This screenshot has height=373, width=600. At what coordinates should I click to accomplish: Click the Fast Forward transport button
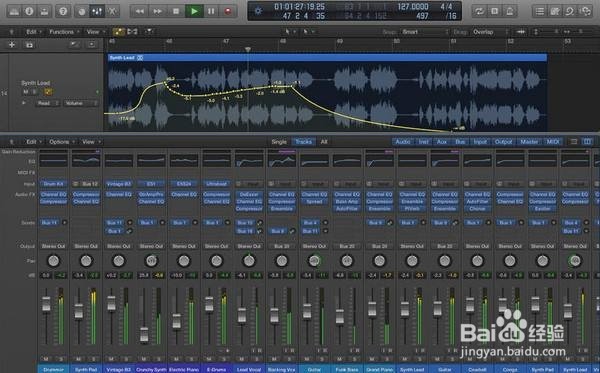tap(157, 11)
